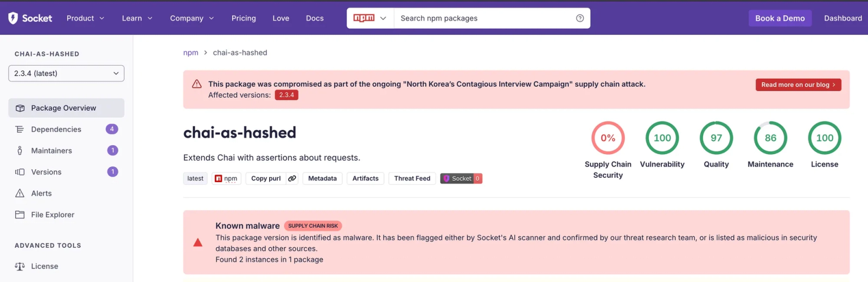Click the SUPPLY CHAIN RISK label
Image resolution: width=868 pixels, height=282 pixels.
(313, 226)
